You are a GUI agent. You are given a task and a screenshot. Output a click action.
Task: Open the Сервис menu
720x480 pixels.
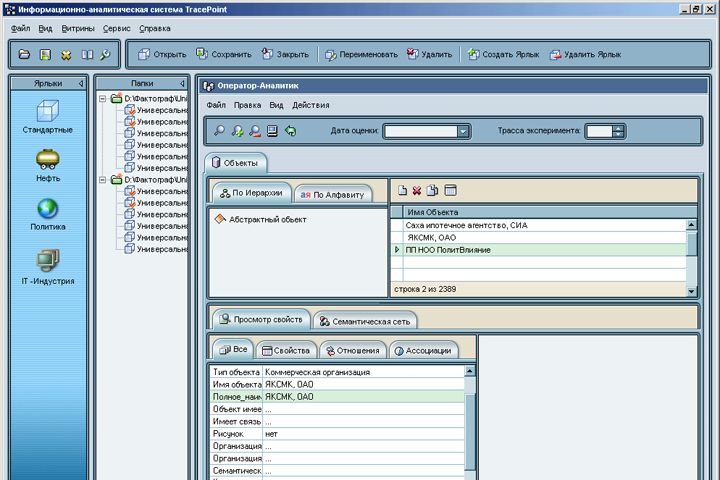pyautogui.click(x=117, y=28)
